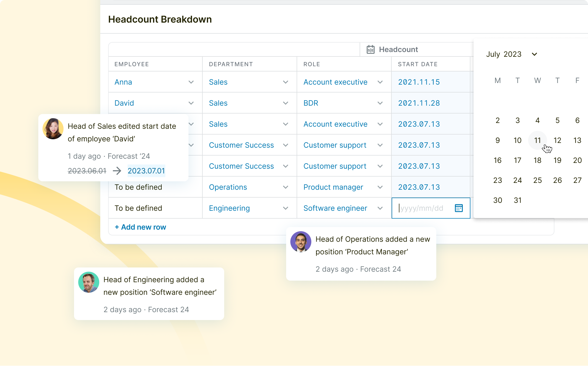Image resolution: width=588 pixels, height=371 pixels.
Task: Click Head of Sales avatar photo
Action: point(53,129)
